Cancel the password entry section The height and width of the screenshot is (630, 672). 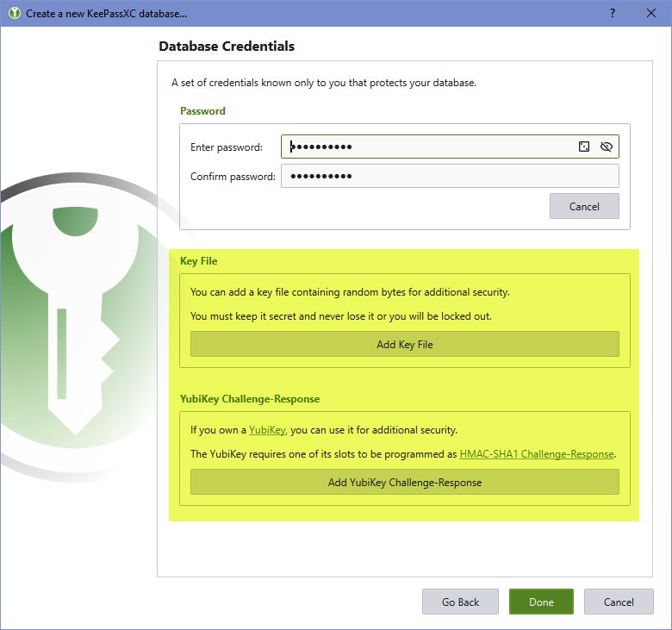tap(584, 206)
